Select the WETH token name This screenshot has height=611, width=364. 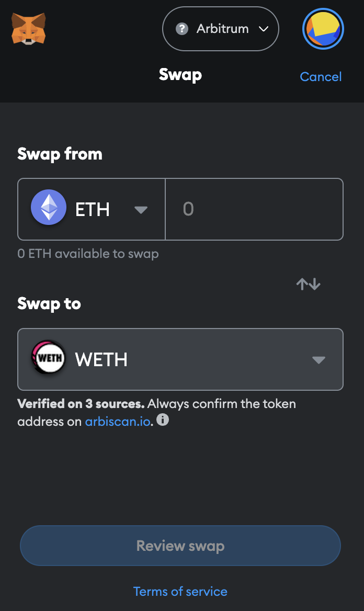(x=101, y=360)
